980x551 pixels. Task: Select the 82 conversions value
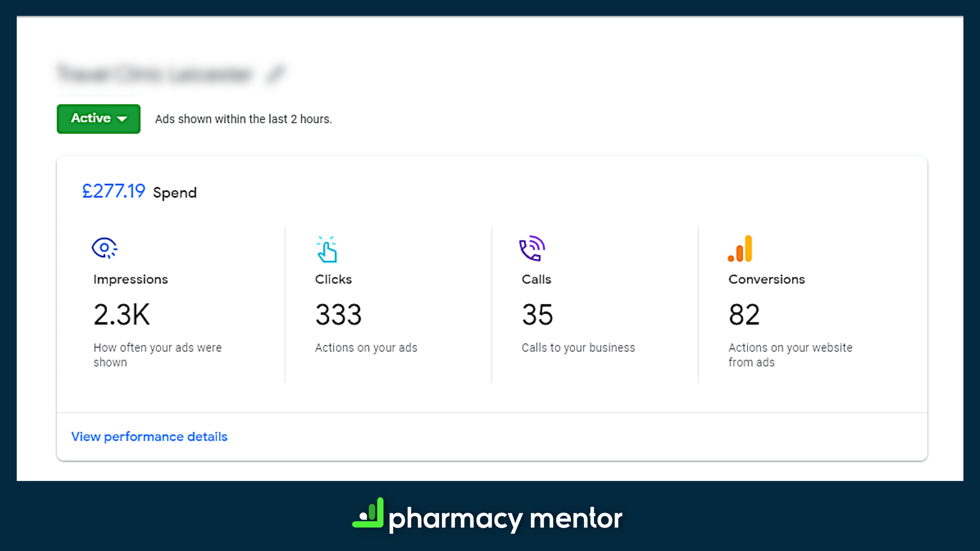point(744,315)
